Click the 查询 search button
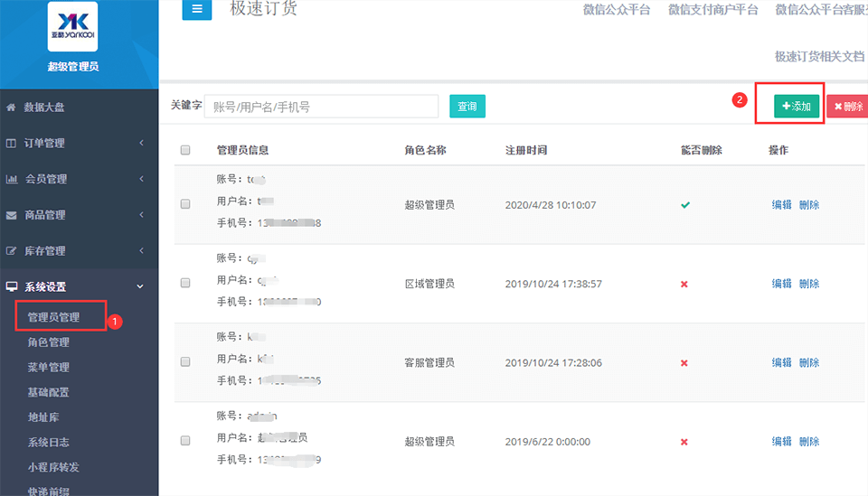The image size is (868, 496). click(467, 107)
